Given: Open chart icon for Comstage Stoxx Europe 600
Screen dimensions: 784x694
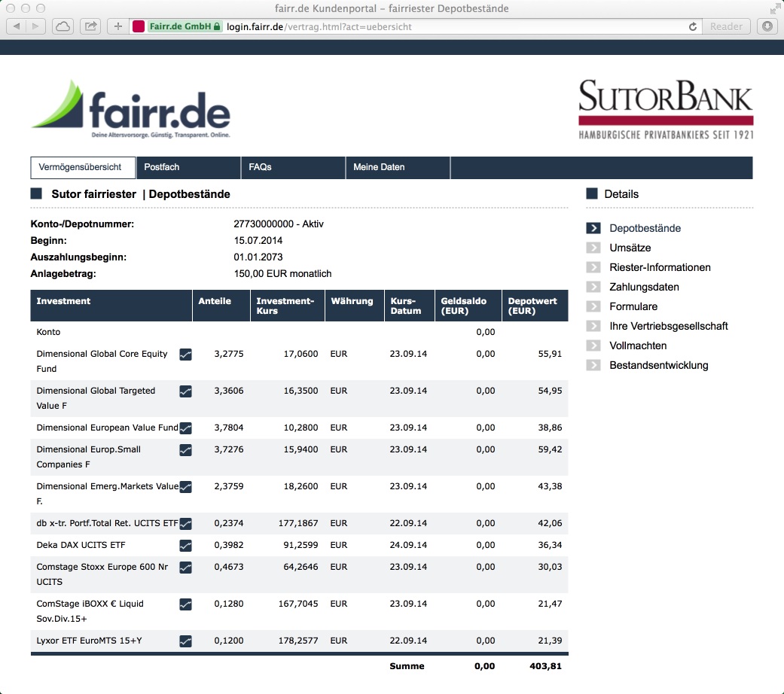Looking at the screenshot, I should point(185,568).
